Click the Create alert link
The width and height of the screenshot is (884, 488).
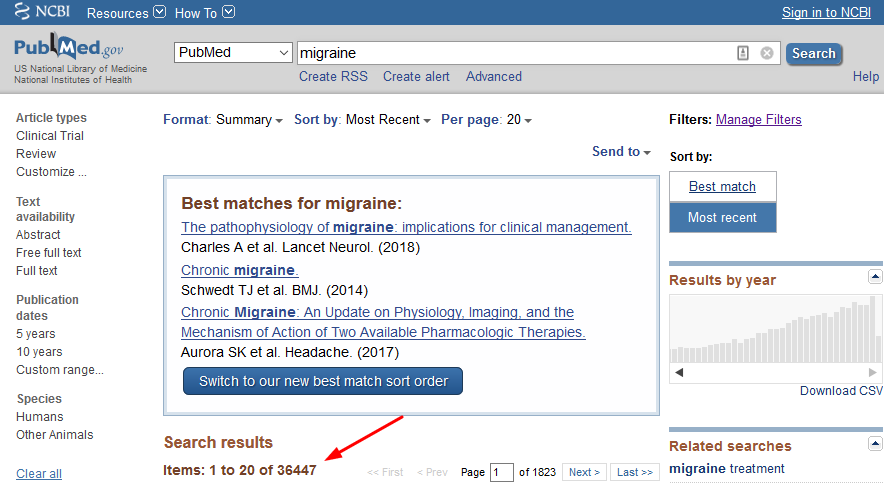click(416, 77)
